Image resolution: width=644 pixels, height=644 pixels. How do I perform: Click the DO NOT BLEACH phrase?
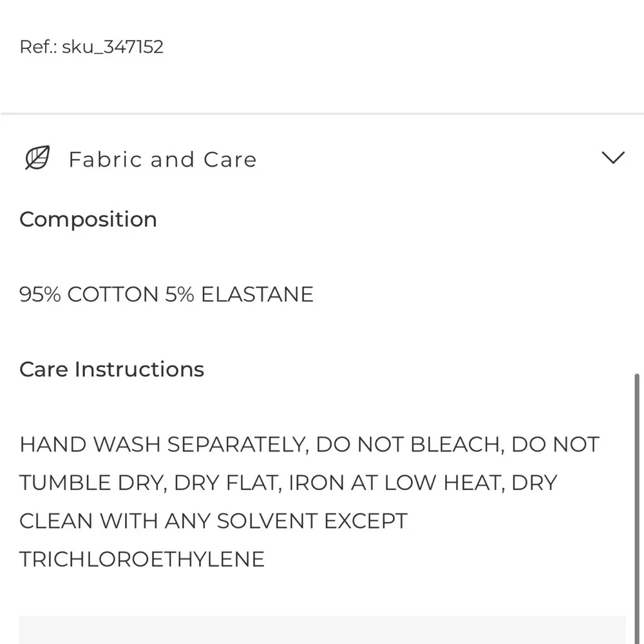point(410,444)
